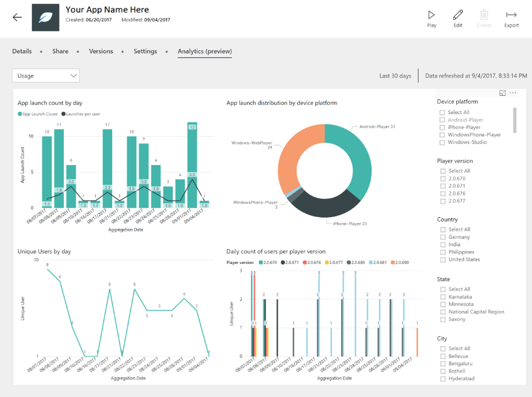Click 'App launch distribution by device platform'
The width and height of the screenshot is (532, 397).
click(282, 103)
